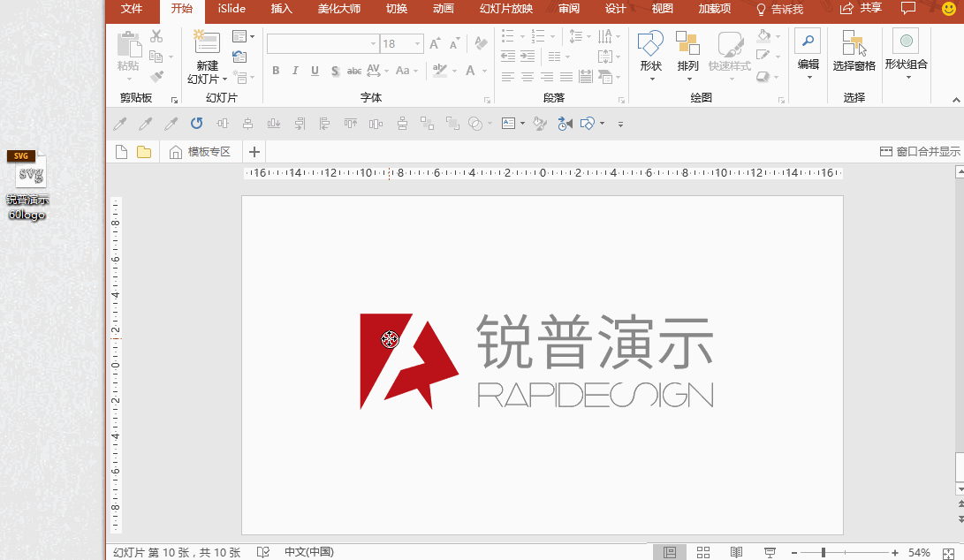Click the Cut scissors icon

coord(156,36)
